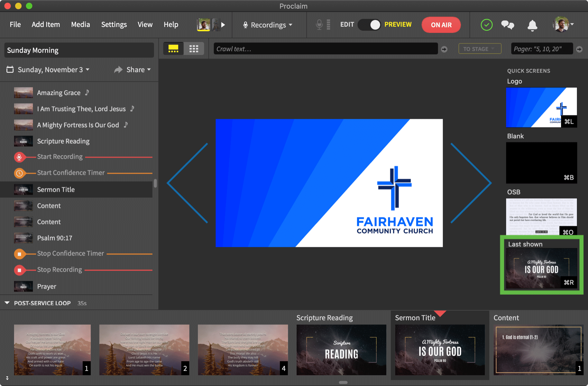The width and height of the screenshot is (588, 386).
Task: Collapse the Post-Service Loop section
Action: click(x=7, y=303)
